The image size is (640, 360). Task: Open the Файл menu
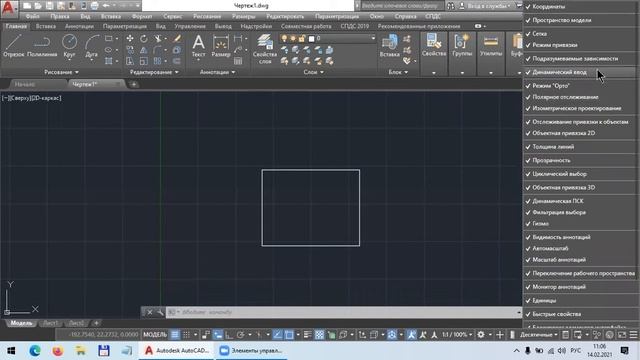(33, 17)
